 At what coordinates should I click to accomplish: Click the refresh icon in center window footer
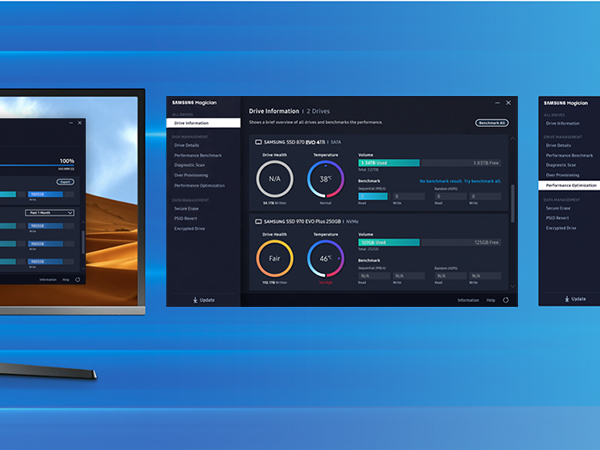click(x=506, y=300)
